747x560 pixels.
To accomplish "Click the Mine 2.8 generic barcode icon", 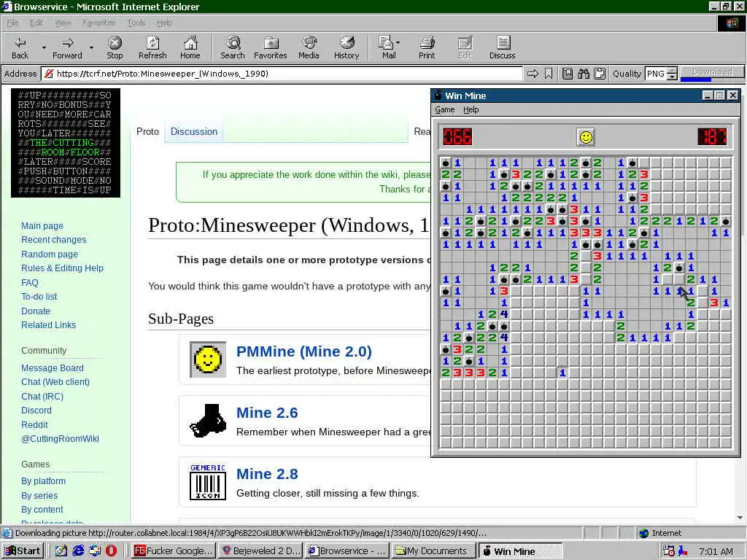I will click(x=208, y=481).
